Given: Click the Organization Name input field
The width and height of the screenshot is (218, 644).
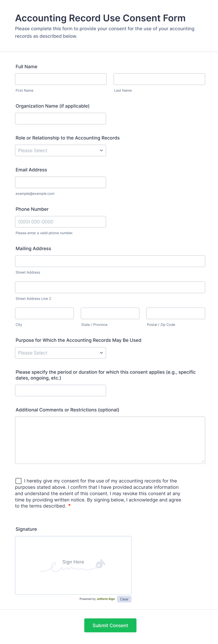Looking at the screenshot, I should 60,118.
